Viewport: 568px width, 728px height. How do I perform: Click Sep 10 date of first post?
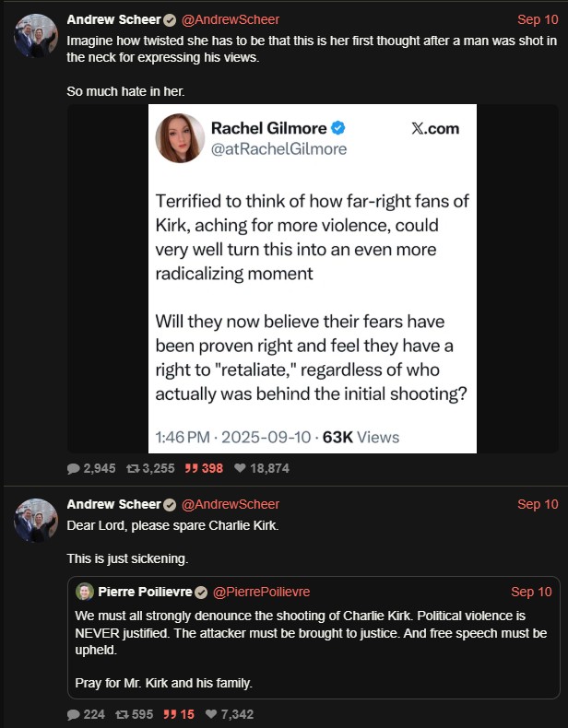[x=538, y=19]
